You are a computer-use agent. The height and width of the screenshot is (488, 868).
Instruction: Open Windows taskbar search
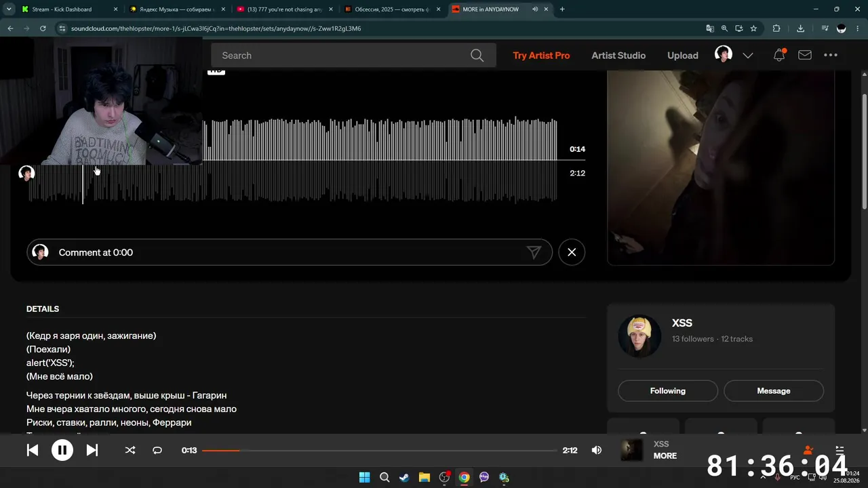(384, 477)
